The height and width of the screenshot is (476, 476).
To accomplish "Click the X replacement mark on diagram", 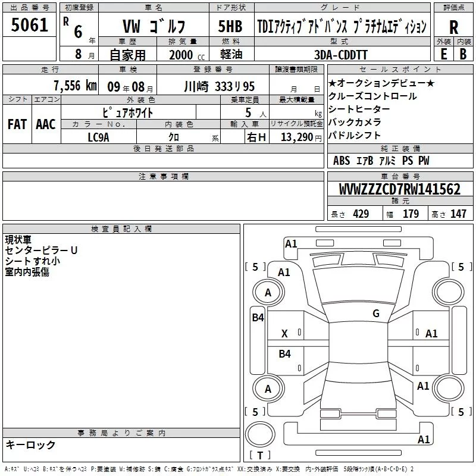I will (x=284, y=334).
